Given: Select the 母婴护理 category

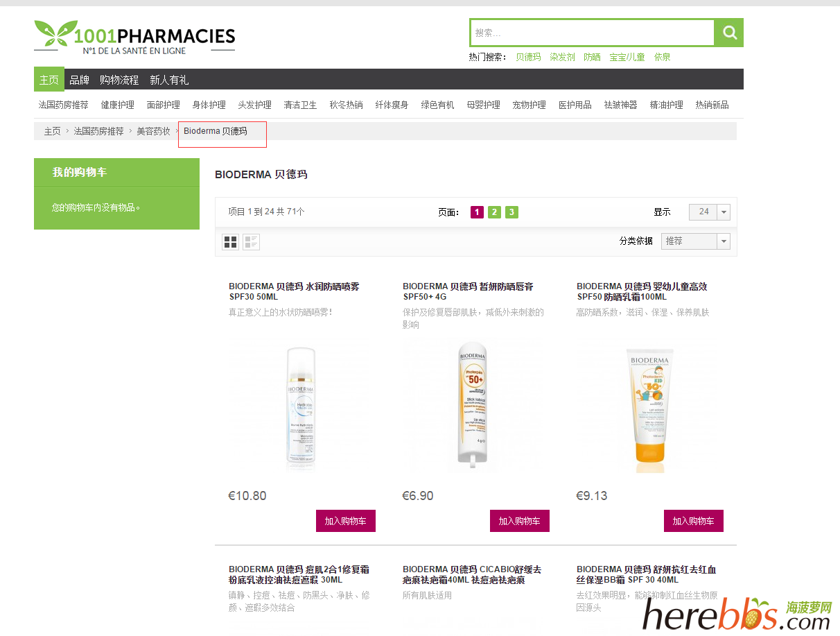Looking at the screenshot, I should click(484, 105).
